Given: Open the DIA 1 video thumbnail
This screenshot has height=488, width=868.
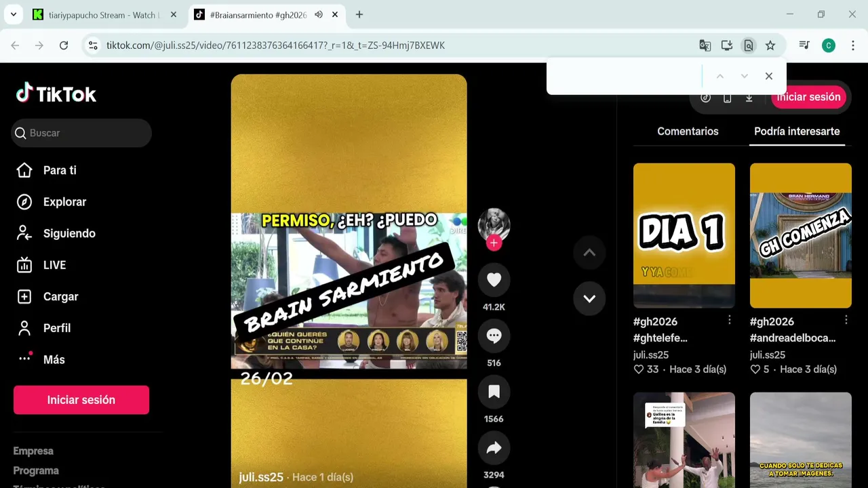Looking at the screenshot, I should [684, 235].
